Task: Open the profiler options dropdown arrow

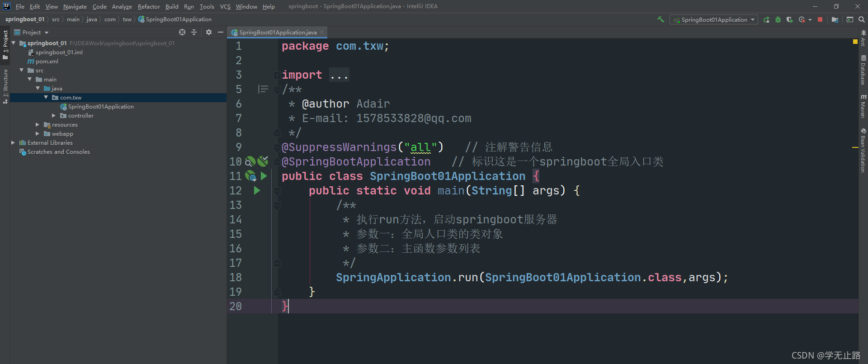Action: [x=810, y=19]
